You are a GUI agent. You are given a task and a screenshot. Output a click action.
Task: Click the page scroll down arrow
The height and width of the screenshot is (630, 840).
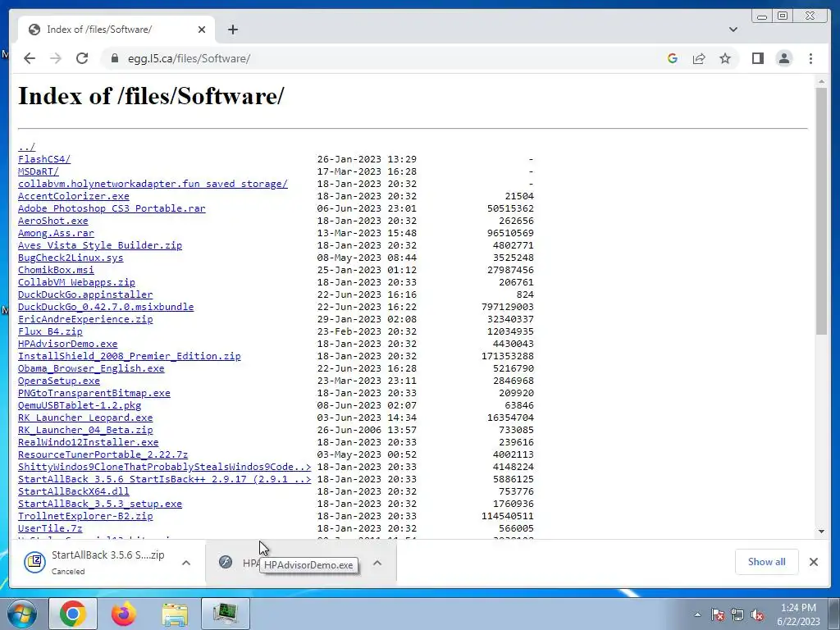[822, 532]
